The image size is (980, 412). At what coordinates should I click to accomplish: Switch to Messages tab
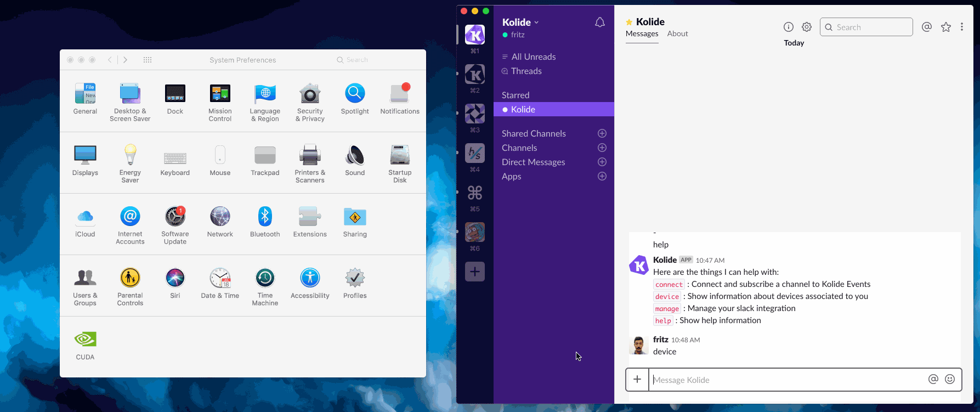[642, 33]
